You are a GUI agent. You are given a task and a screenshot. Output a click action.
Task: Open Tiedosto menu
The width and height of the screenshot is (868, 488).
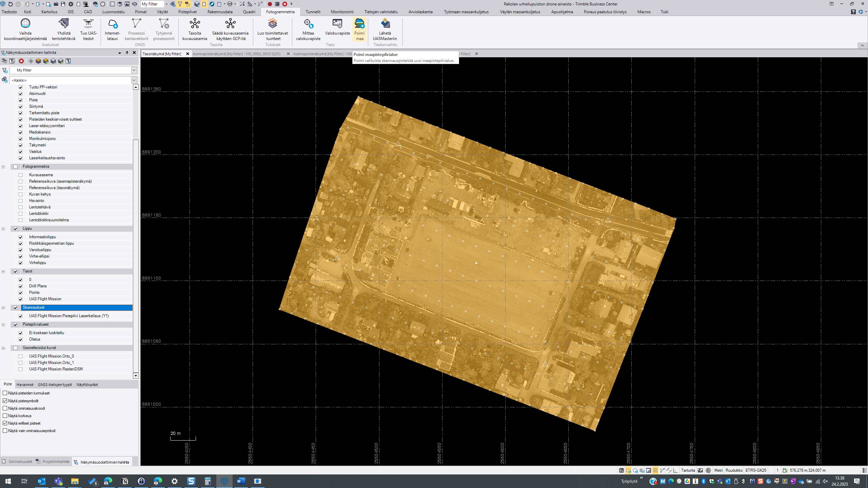click(9, 12)
